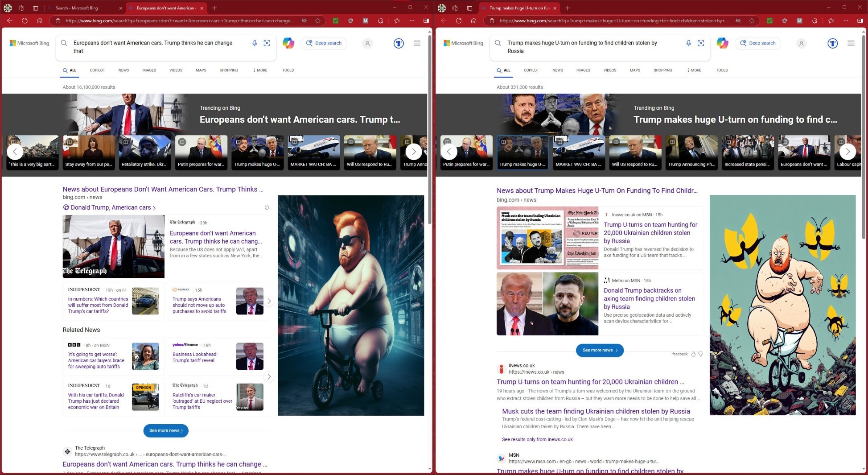Show next trending stories in right carousel
This screenshot has width=868, height=475.
tap(847, 152)
